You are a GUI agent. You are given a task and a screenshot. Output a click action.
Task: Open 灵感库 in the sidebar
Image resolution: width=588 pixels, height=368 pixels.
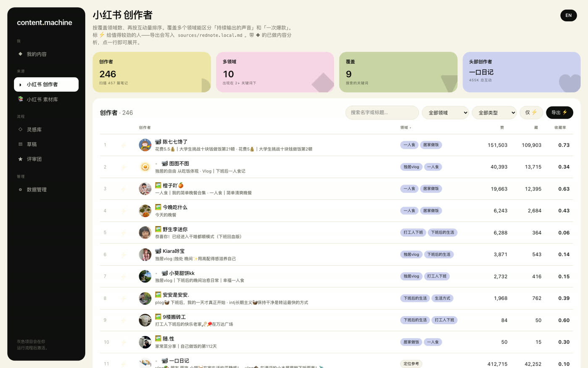click(46, 130)
